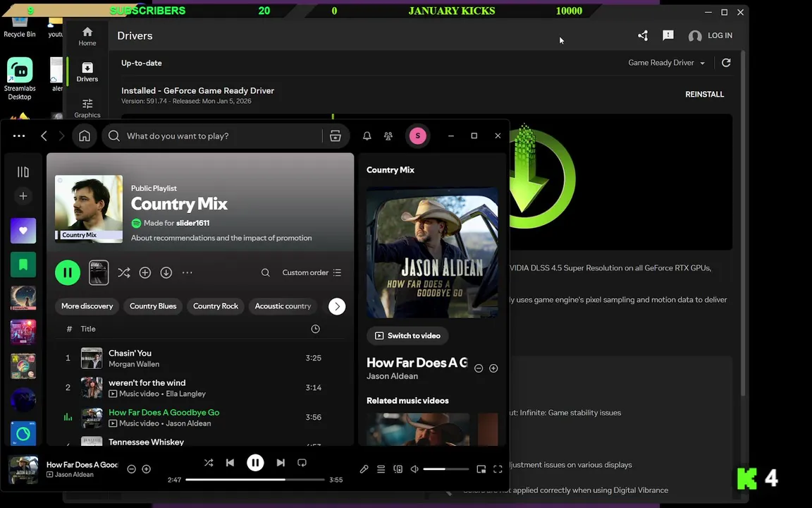The image size is (812, 508).
Task: Hide current song via player bar minus icon
Action: [x=132, y=469]
